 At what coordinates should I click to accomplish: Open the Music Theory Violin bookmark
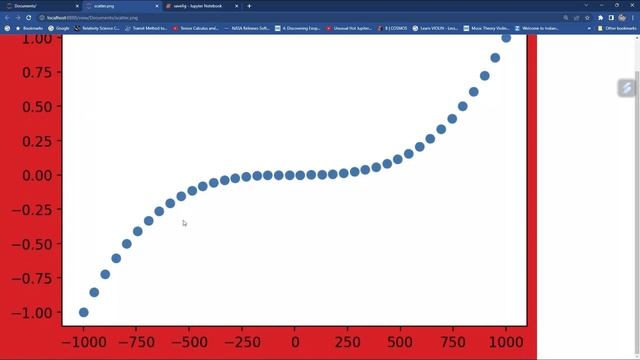coord(487,28)
